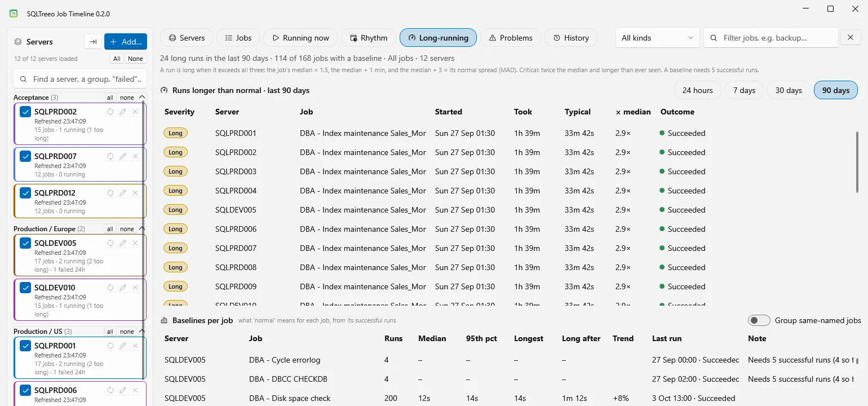Click the refresh icon on SQLDEV005

coord(110,243)
